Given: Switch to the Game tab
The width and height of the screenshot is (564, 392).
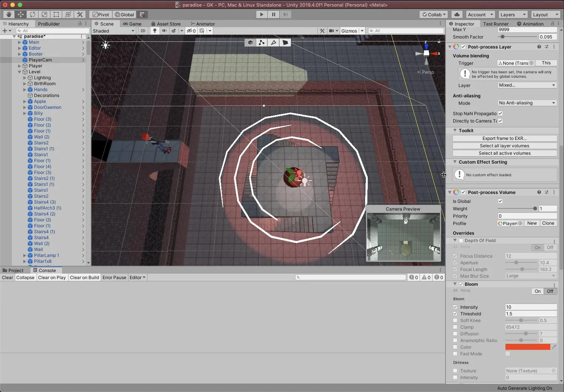Looking at the screenshot, I should 132,24.
